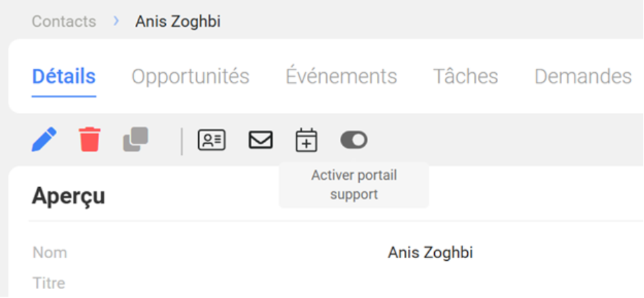This screenshot has height=298, width=644.
Task: Open the Opportunités tab
Action: 191,76
